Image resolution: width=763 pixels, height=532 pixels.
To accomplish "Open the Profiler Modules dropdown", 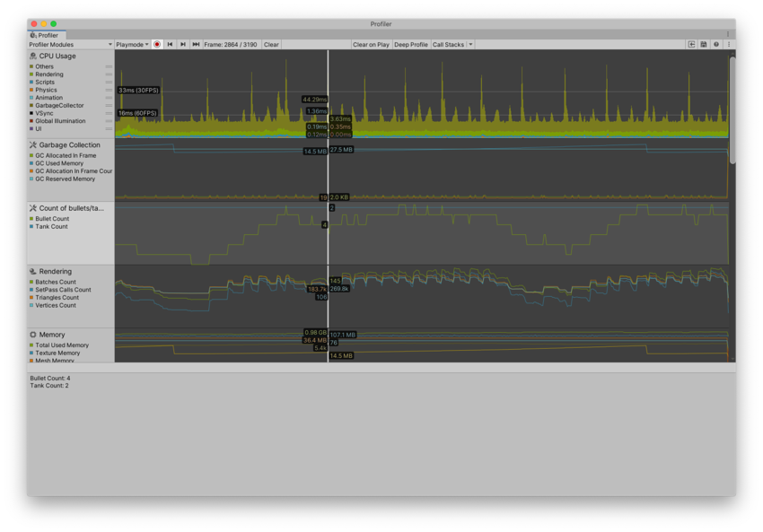I will click(67, 43).
